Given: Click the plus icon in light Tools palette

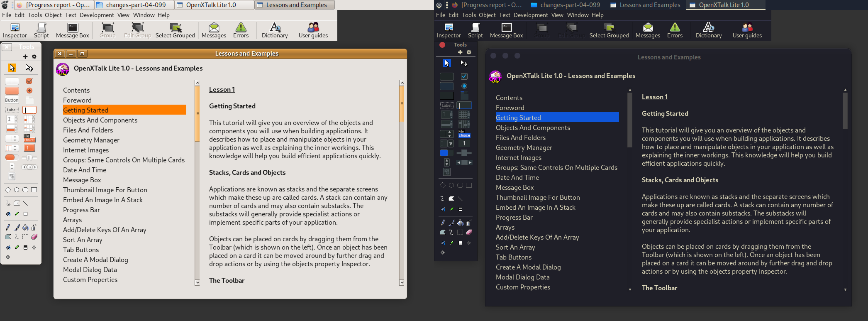Looking at the screenshot, I should pos(25,56).
